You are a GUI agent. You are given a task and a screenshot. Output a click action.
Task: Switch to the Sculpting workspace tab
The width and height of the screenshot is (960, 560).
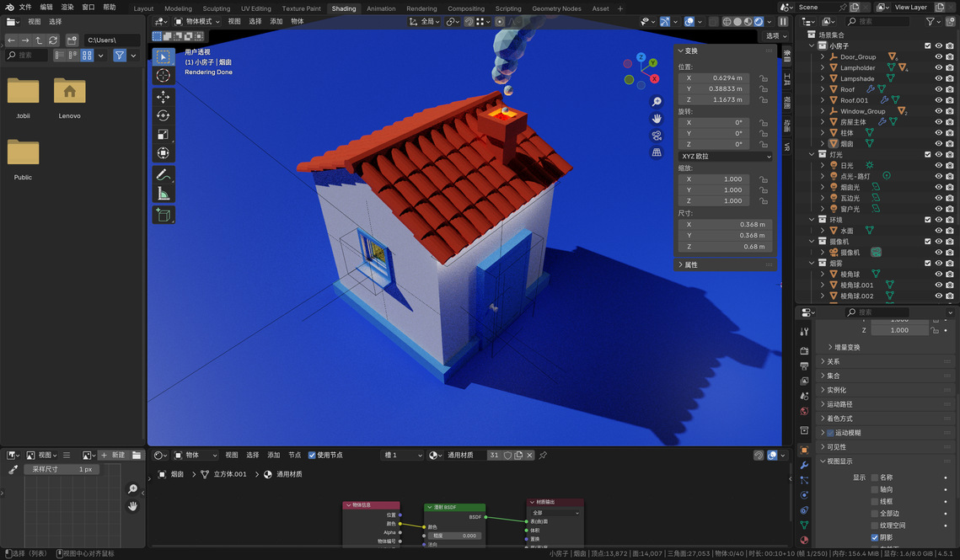point(217,8)
